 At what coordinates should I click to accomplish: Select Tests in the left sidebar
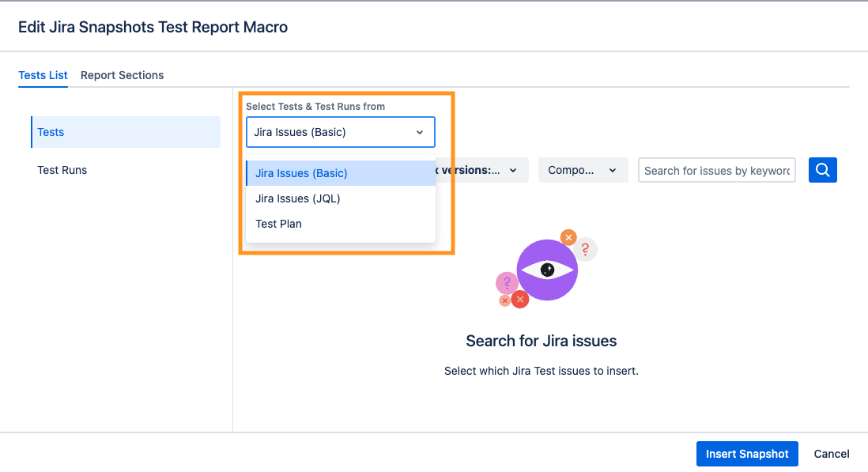(126, 132)
